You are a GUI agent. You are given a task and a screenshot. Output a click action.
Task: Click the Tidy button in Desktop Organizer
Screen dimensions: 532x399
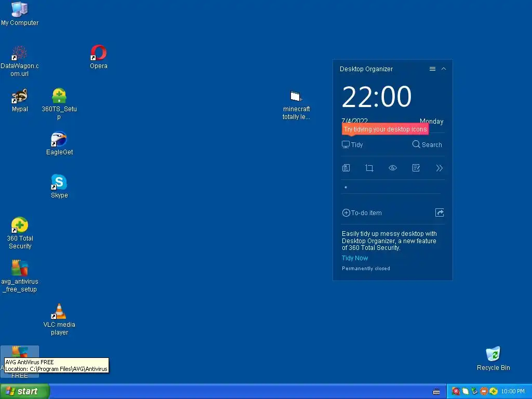point(352,144)
